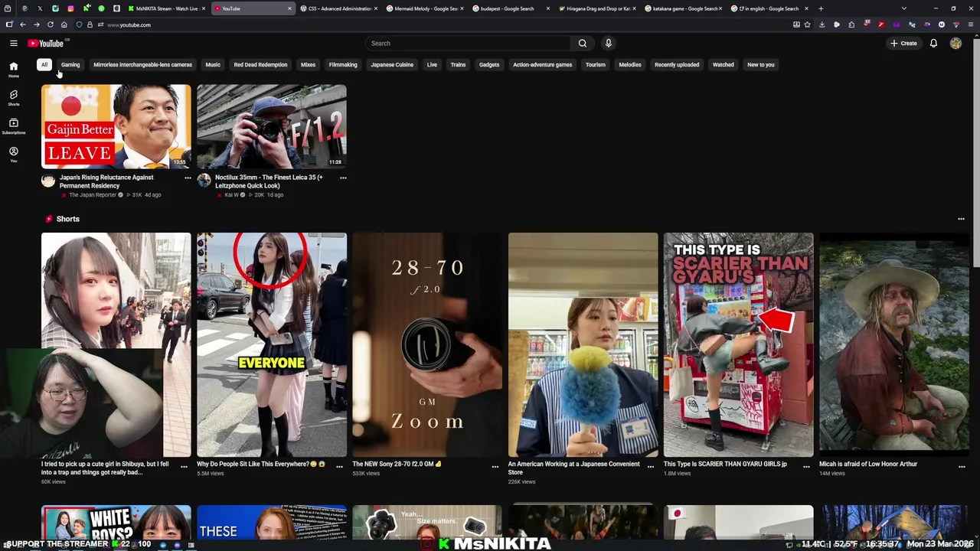Open the Leica F/1.2 camera thumbnail

(x=271, y=126)
